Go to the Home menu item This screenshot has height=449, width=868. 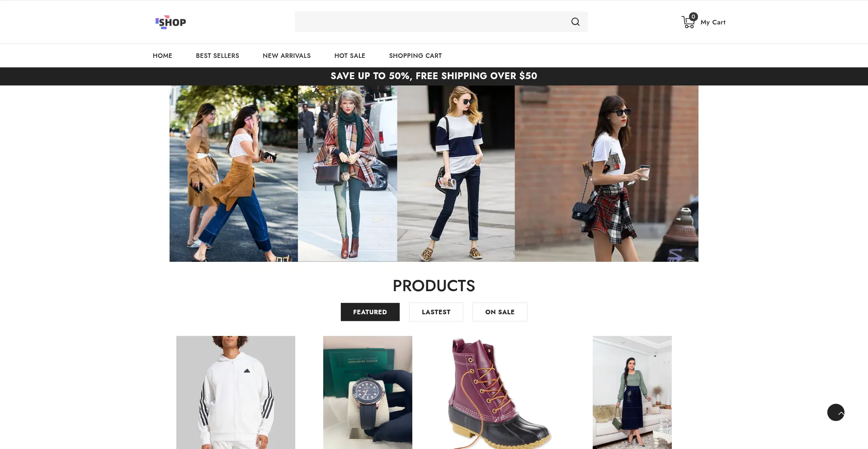coord(162,56)
